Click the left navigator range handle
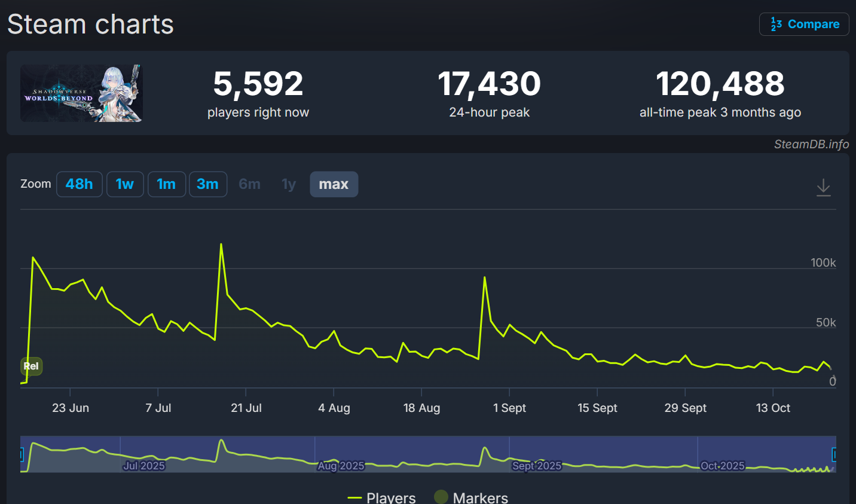The image size is (856, 504). tap(21, 454)
